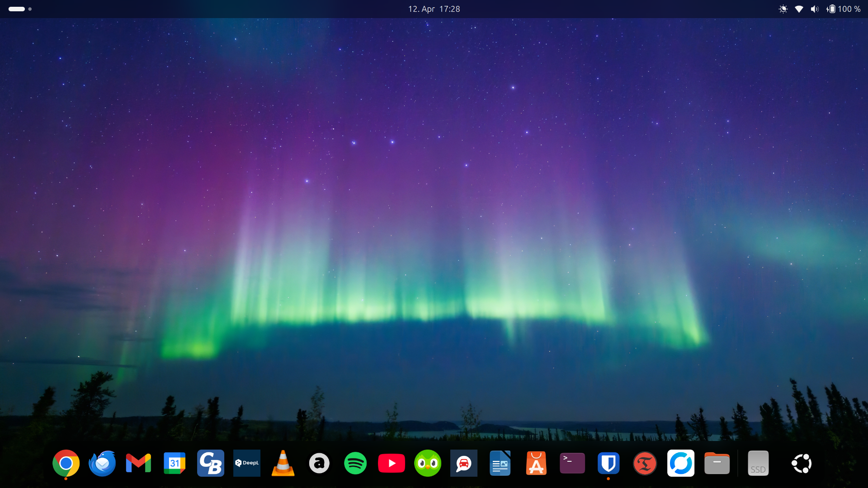Click the volume speaker icon in top bar
The height and width of the screenshot is (488, 868).
click(815, 9)
